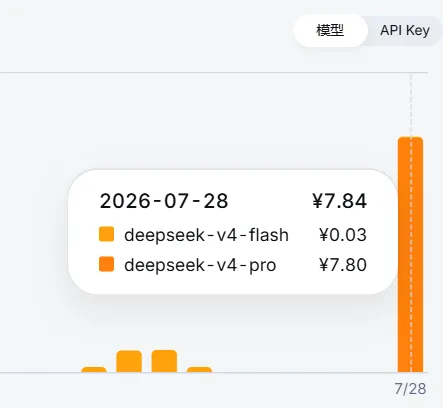Click the ¥7.80 pro cost value

pos(343,265)
